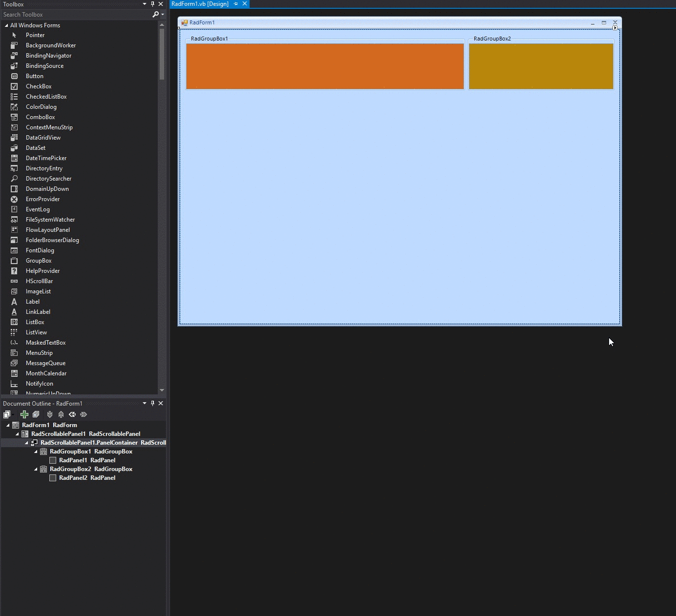676x616 pixels.
Task: Toggle auto-hide pin on Document Outline
Action: [152, 403]
